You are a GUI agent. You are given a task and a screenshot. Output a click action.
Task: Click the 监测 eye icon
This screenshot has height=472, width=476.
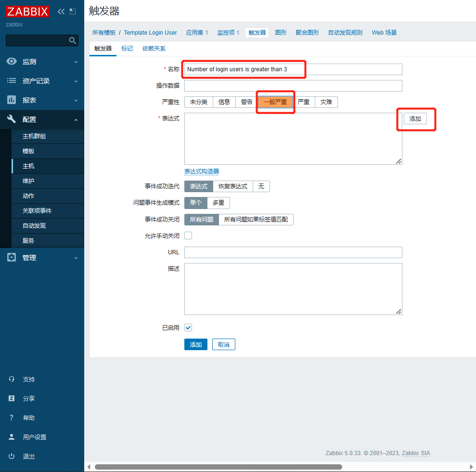[x=12, y=61]
